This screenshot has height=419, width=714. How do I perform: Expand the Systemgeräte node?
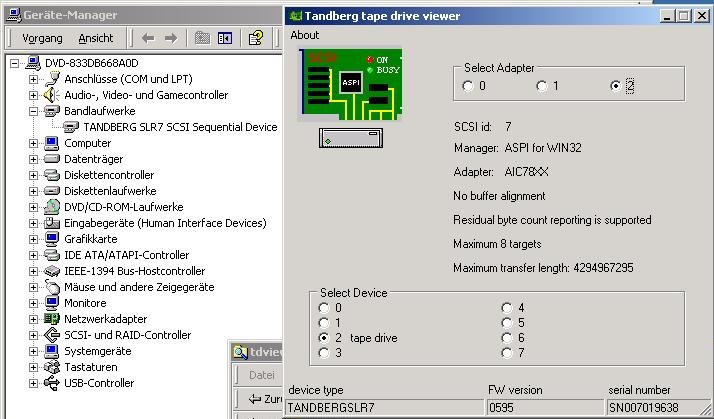[x=33, y=351]
